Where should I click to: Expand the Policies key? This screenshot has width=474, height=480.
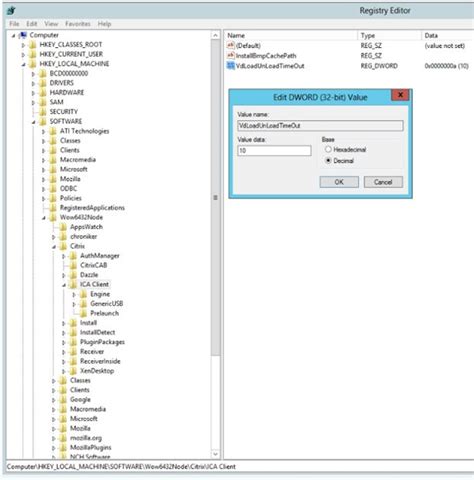click(44, 199)
